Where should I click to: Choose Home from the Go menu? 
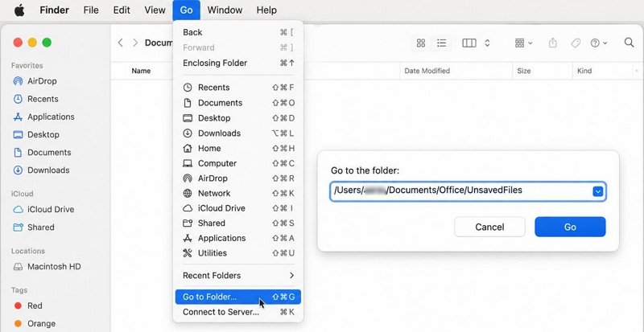[238, 148]
